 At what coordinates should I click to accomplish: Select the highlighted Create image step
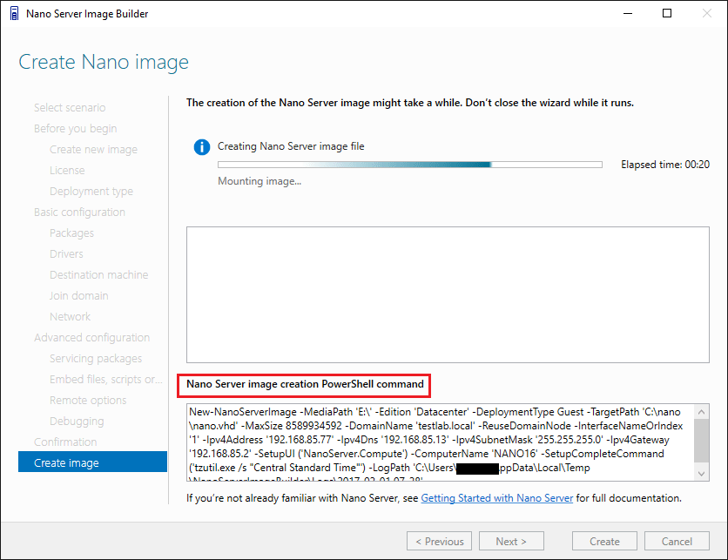point(92,462)
